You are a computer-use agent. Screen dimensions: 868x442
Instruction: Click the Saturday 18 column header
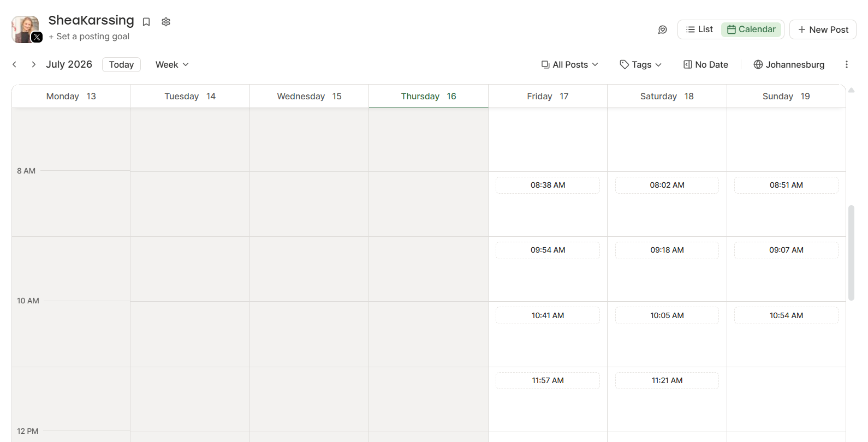(x=667, y=96)
